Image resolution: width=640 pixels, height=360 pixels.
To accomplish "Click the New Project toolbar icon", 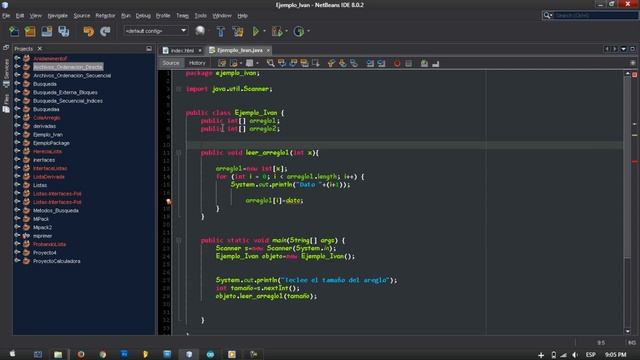I will 30,31.
